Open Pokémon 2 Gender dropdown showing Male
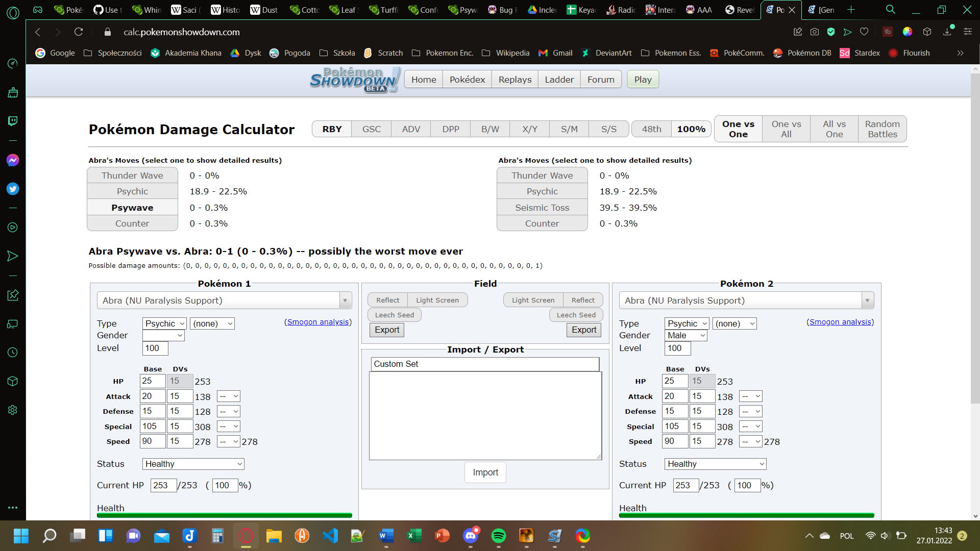980x551 pixels. click(x=686, y=335)
